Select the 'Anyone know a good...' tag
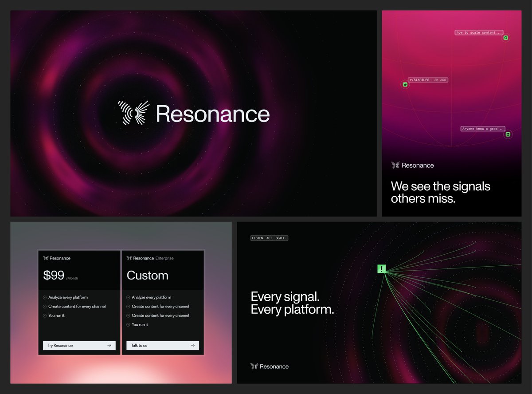532x394 pixels. tap(482, 129)
